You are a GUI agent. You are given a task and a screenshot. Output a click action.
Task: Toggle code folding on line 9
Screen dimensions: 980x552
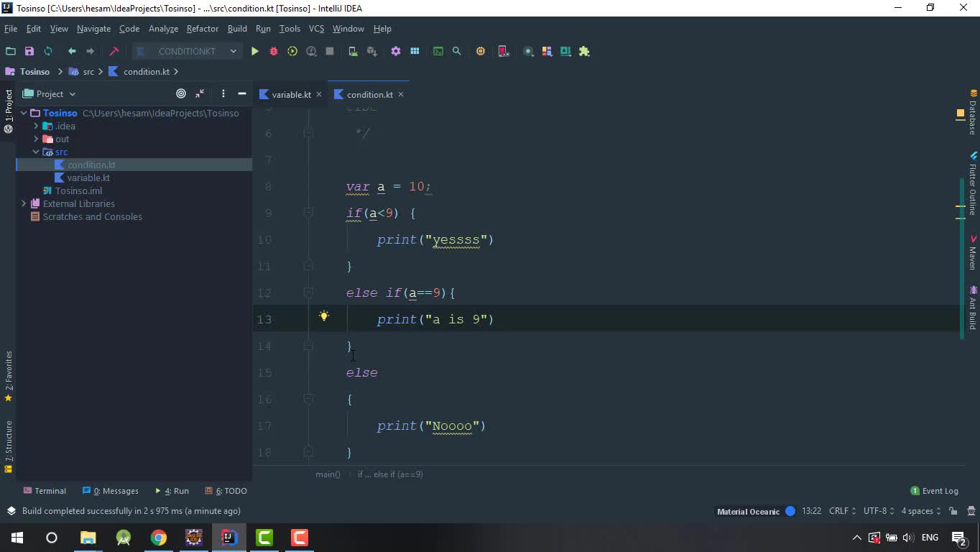pos(308,213)
